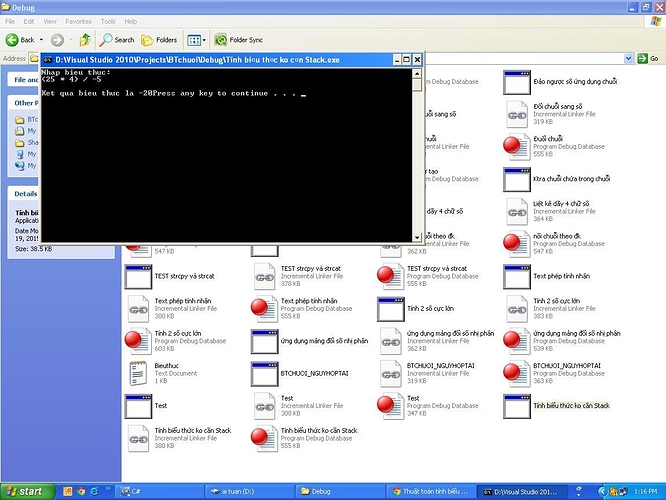
Task: Select Tính biểu thức ko cần Stack debug database icon
Action: click(263, 438)
